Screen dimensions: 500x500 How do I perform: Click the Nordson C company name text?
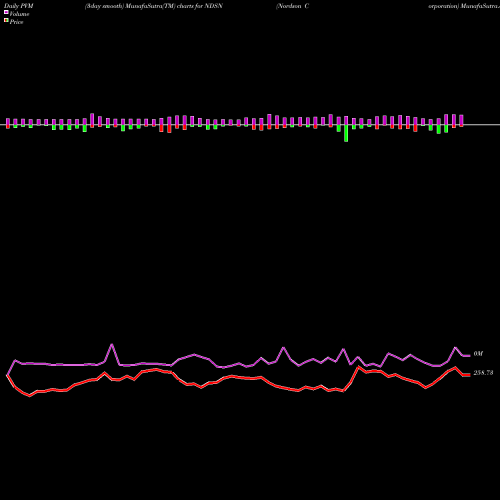click(x=292, y=6)
